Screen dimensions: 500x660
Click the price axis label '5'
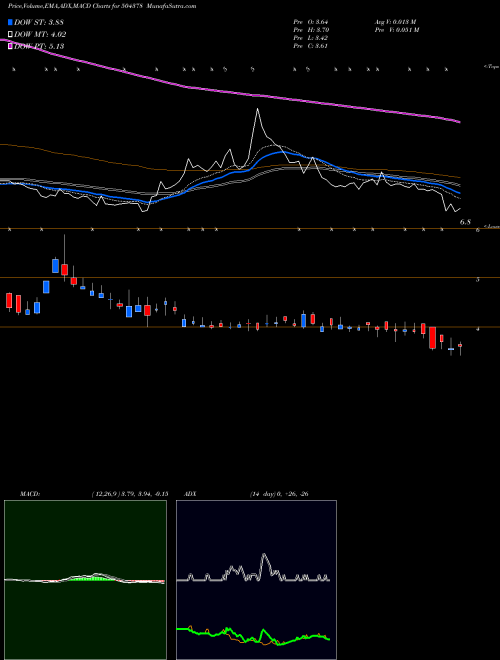pos(477,279)
